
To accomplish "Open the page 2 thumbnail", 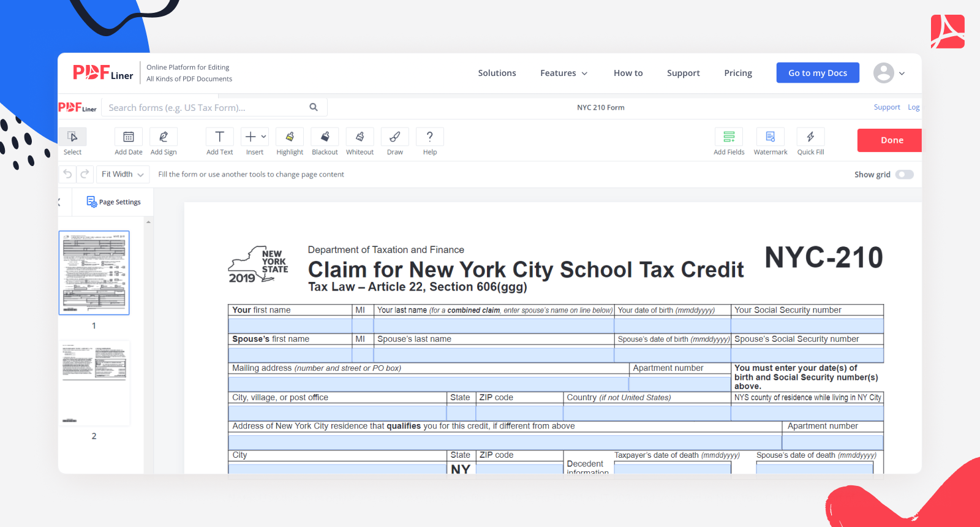I will (x=94, y=383).
